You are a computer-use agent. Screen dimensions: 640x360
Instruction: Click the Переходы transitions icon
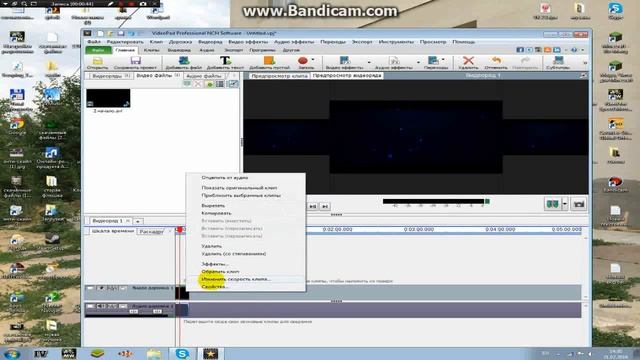click(433, 61)
